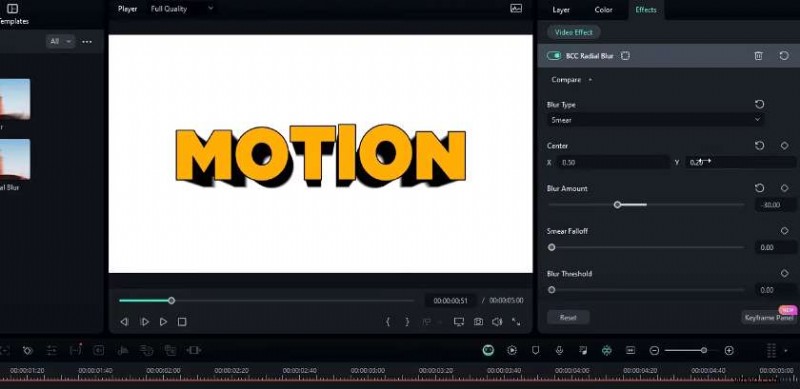
Task: Zoom out the timeline with minus
Action: point(655,350)
